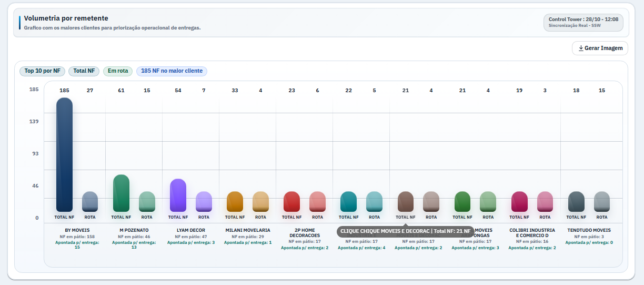
Task: Click the NF em pátio: 46 text
Action: [134, 237]
